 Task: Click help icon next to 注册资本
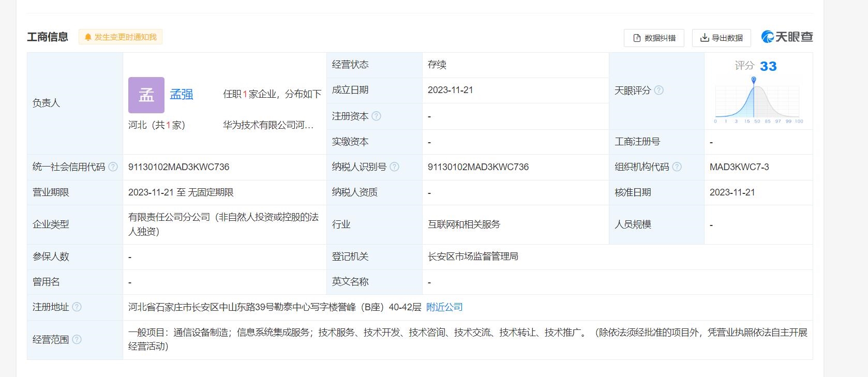(377, 116)
